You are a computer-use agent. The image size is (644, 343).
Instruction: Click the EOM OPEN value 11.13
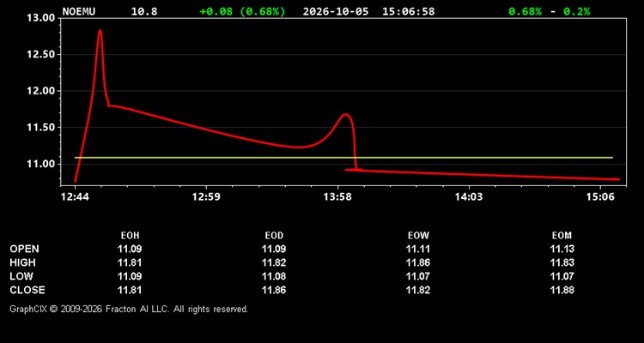(562, 249)
